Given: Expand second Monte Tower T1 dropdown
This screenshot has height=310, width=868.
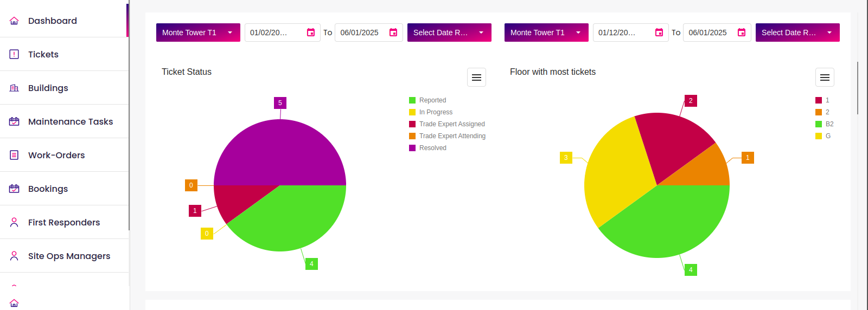Looking at the screenshot, I should point(546,33).
